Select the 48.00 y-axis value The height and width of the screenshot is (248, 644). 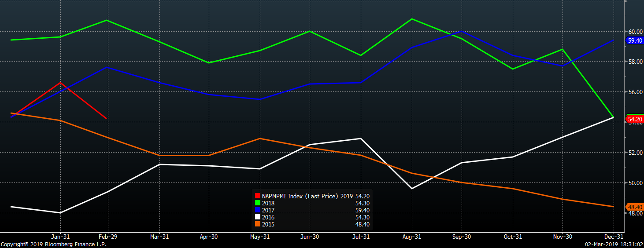(635, 213)
